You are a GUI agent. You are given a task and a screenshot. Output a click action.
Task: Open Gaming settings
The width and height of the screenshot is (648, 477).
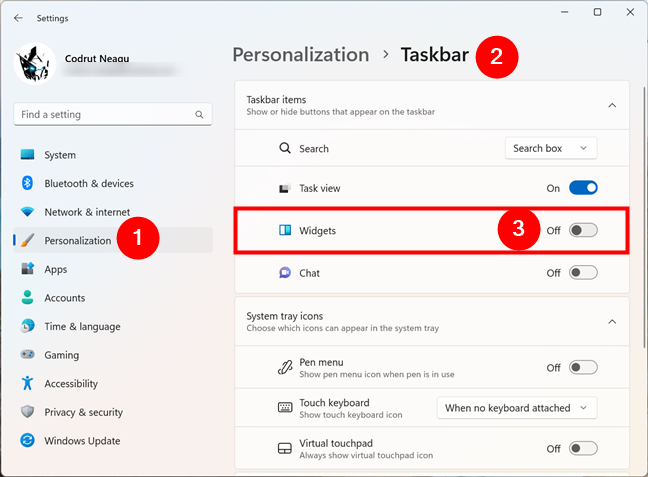pyautogui.click(x=113, y=355)
